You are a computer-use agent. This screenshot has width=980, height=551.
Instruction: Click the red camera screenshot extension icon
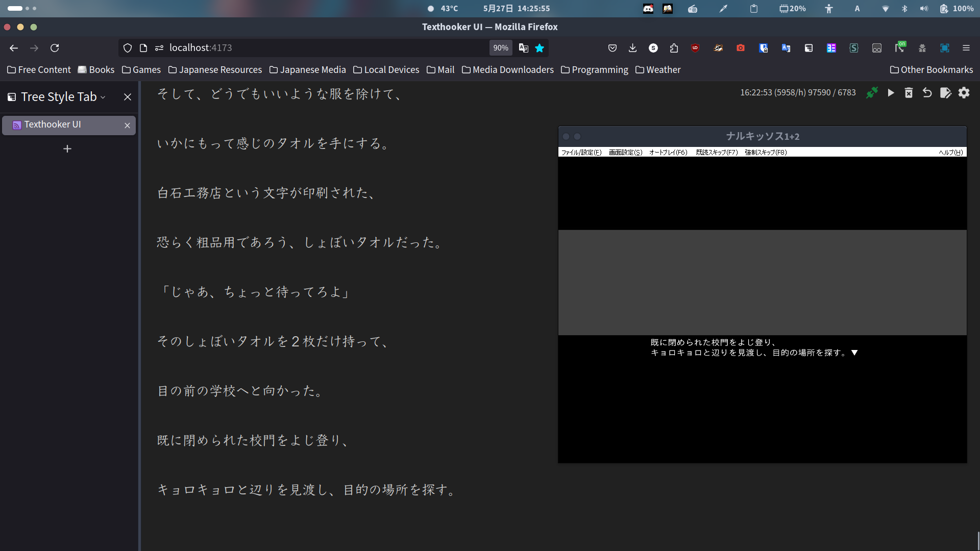[x=741, y=48]
